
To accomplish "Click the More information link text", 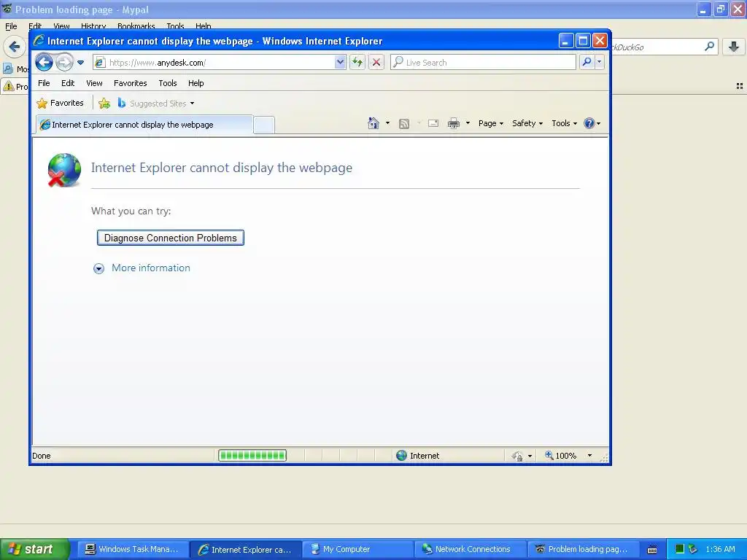I will click(x=151, y=268).
